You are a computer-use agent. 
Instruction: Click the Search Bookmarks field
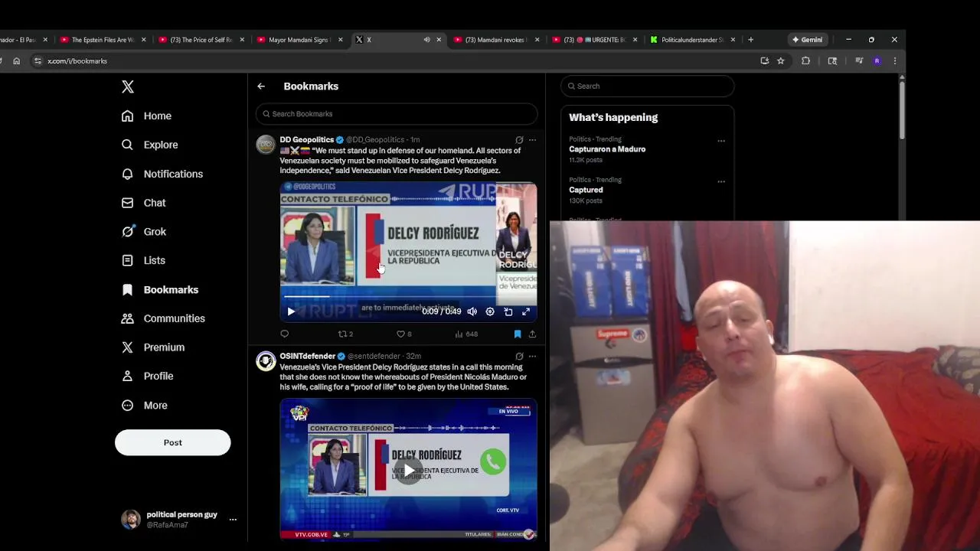(397, 114)
